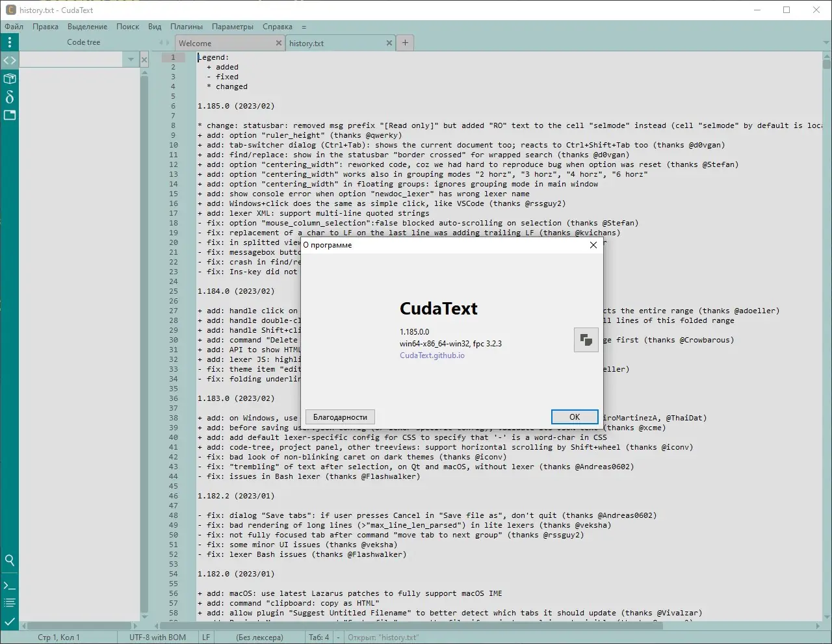The height and width of the screenshot is (644, 832).
Task: Change tab size via "Таб: 4" cell
Action: 319,638
